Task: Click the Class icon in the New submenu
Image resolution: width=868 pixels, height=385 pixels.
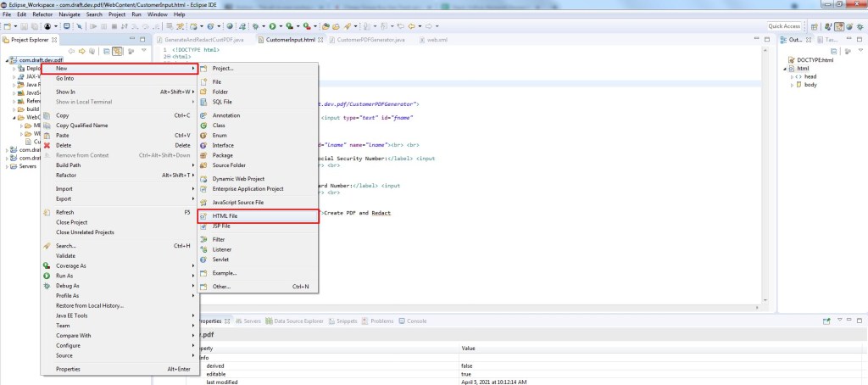Action: coord(203,126)
